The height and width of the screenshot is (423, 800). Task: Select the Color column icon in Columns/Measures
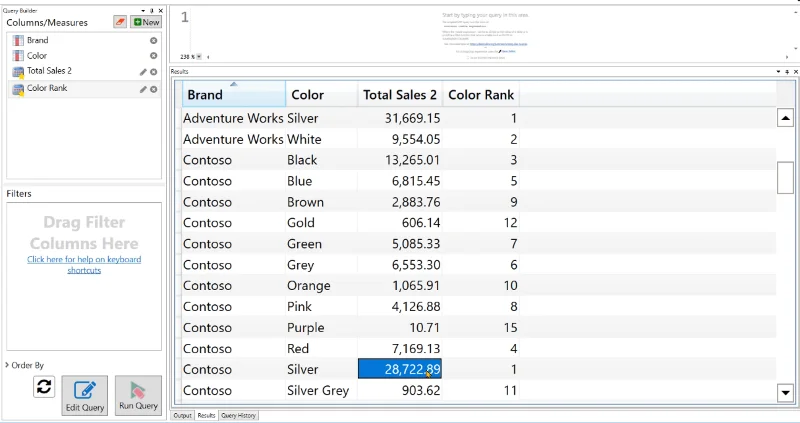(x=18, y=56)
